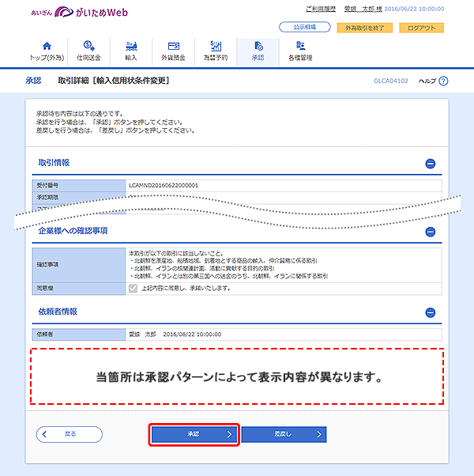Click the ログアウト button
This screenshot has width=474, height=476.
pyautogui.click(x=422, y=28)
